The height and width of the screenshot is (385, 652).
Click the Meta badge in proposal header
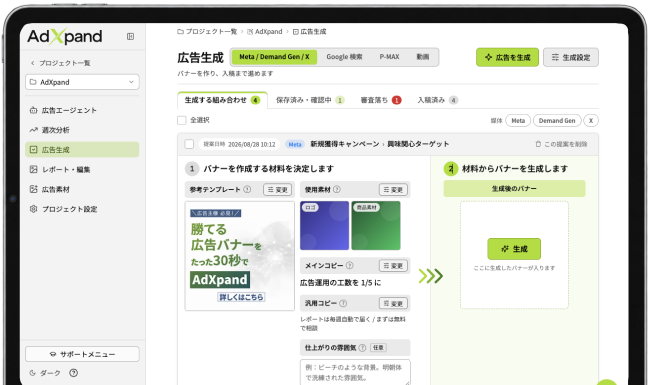click(295, 144)
